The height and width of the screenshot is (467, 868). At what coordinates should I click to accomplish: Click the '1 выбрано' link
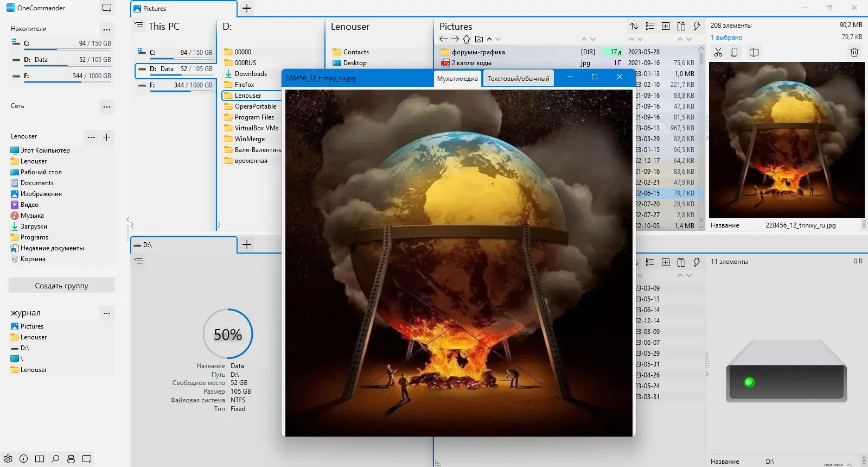click(x=726, y=37)
